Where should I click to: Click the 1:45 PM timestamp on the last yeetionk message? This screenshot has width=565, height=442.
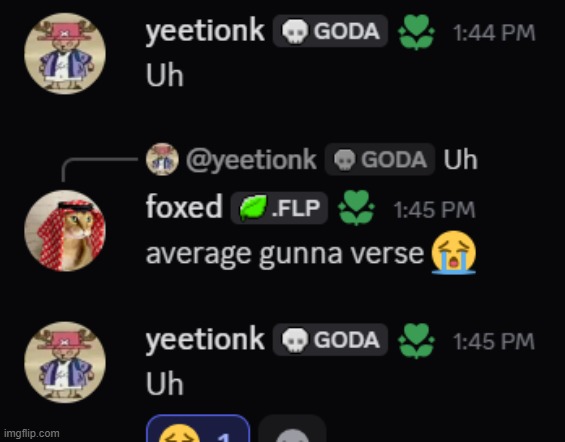pos(494,341)
